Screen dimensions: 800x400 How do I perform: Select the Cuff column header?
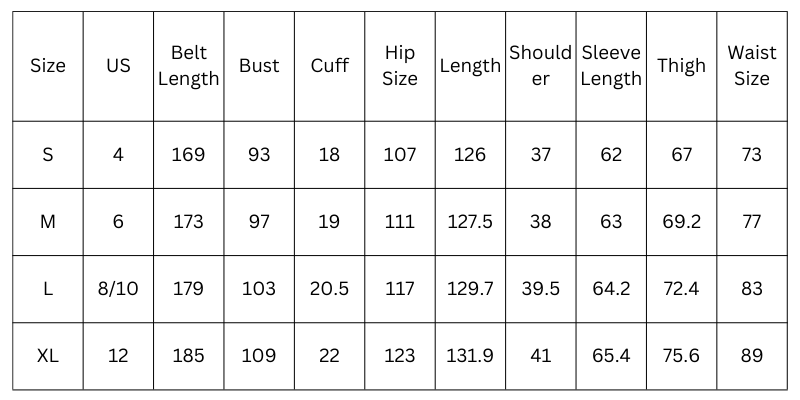(x=329, y=66)
